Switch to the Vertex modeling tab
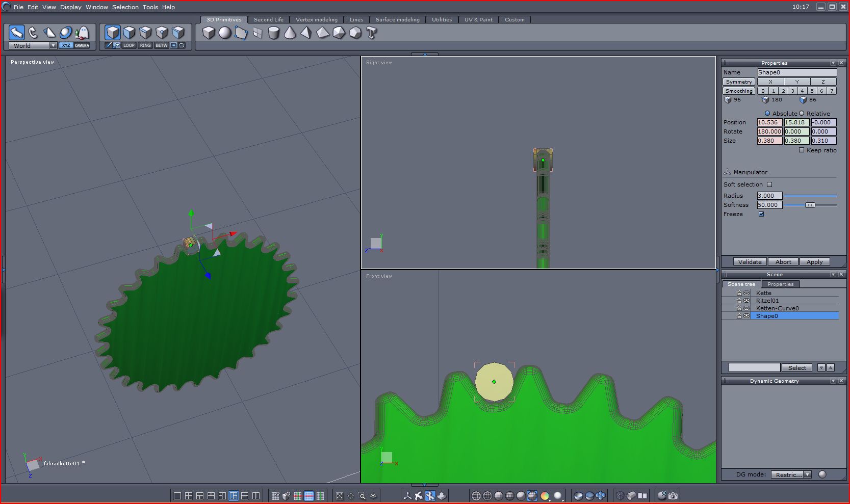Screen dimensions: 850x504 (x=317, y=19)
